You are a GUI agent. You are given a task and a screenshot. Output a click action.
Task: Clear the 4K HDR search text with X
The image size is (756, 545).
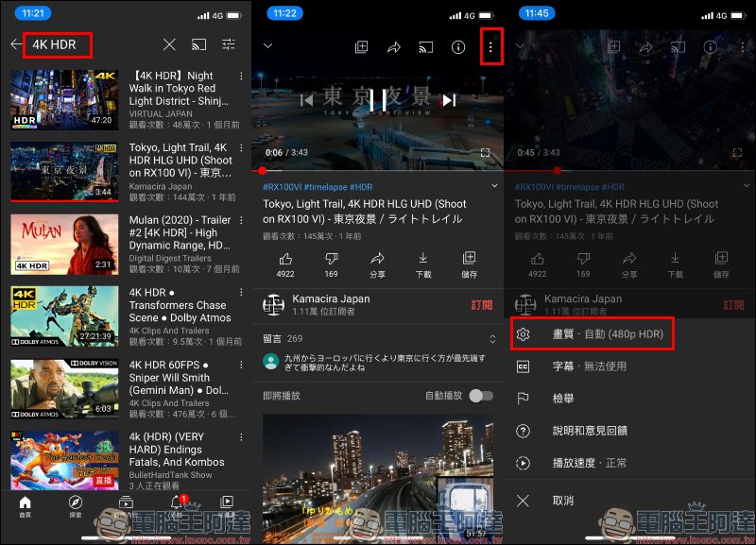click(169, 44)
